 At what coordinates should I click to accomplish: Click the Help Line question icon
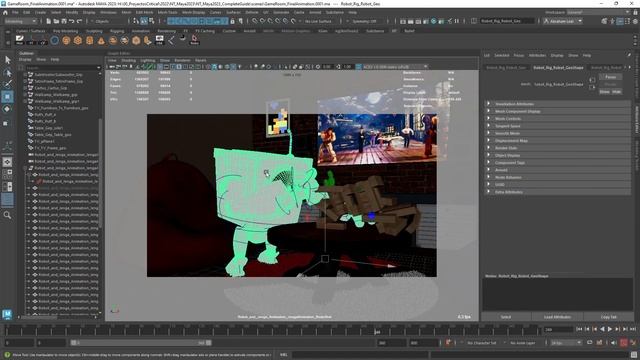(x=7, y=355)
